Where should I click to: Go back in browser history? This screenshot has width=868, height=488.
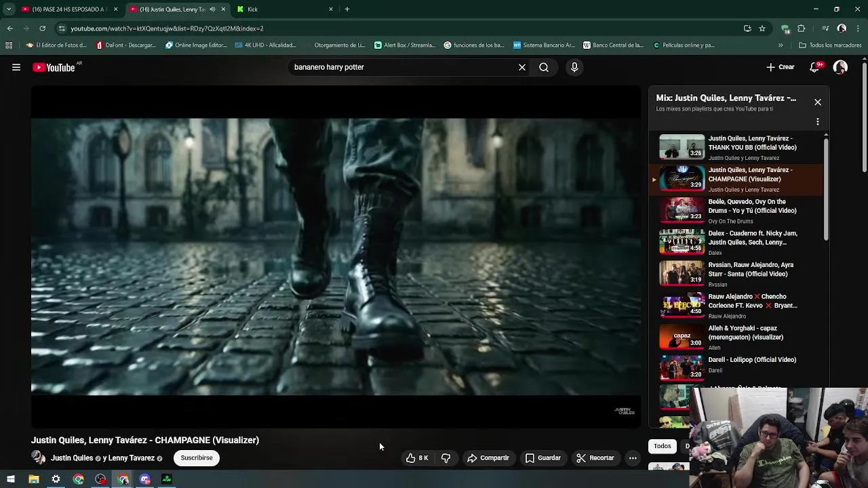pyautogui.click(x=9, y=28)
